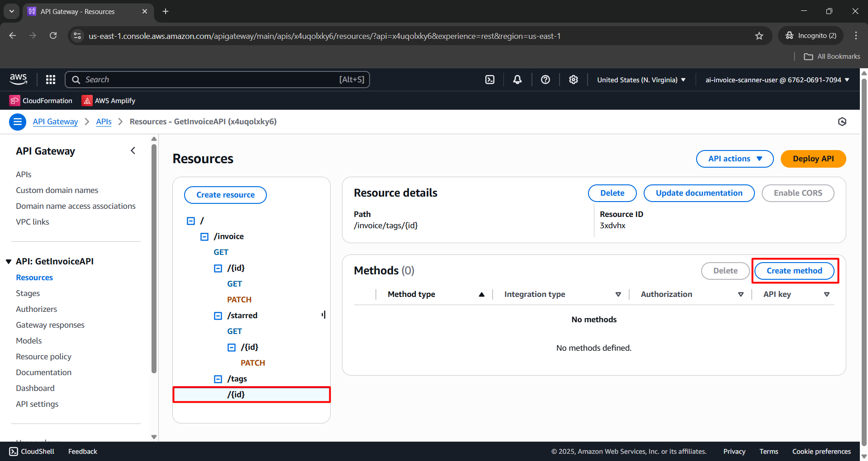
Task: Open the notifications bell
Action: pos(517,80)
